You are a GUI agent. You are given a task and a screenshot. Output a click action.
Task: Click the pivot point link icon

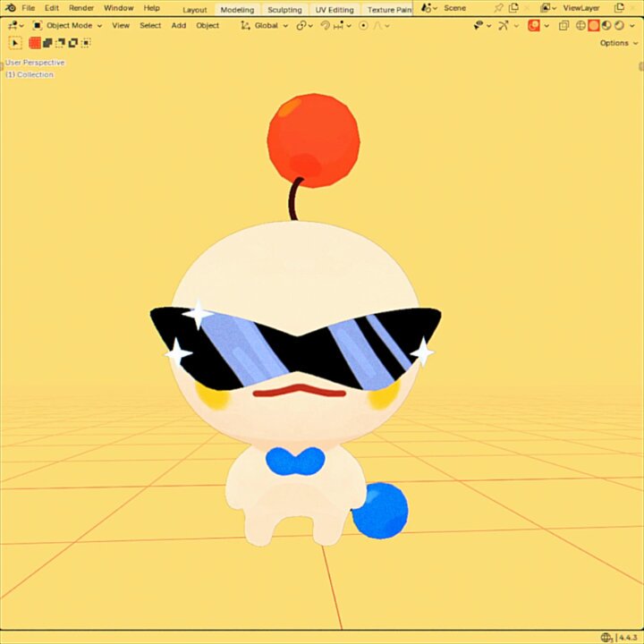coord(301,25)
